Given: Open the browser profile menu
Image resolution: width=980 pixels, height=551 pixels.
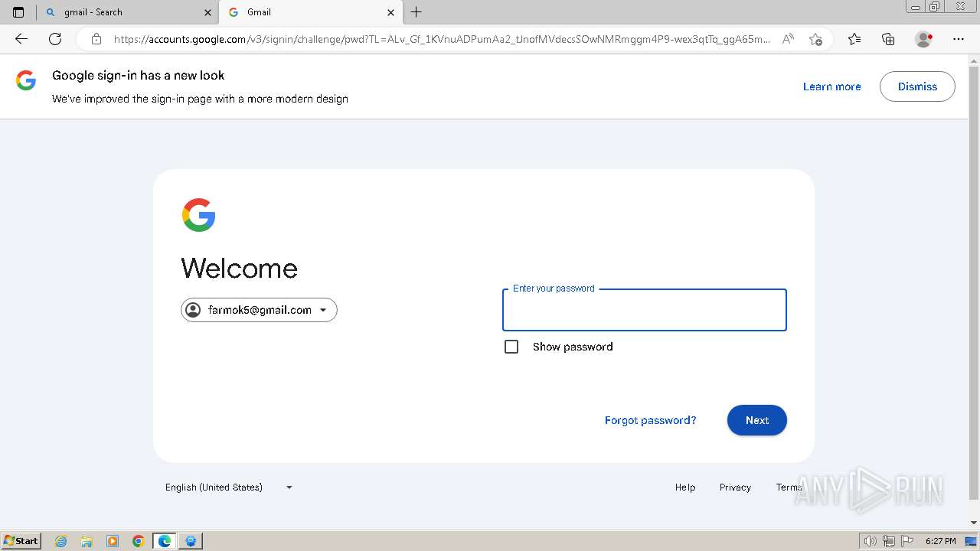Looking at the screenshot, I should pos(923,39).
